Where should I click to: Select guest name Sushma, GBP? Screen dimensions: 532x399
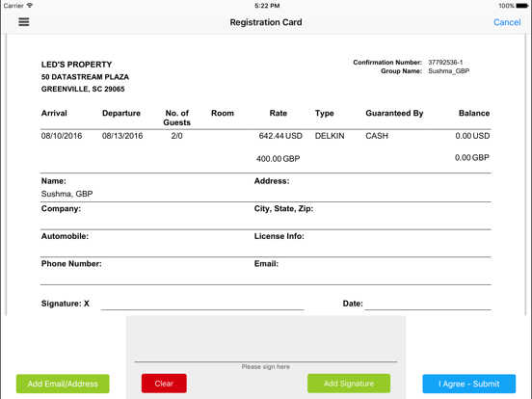coord(66,194)
